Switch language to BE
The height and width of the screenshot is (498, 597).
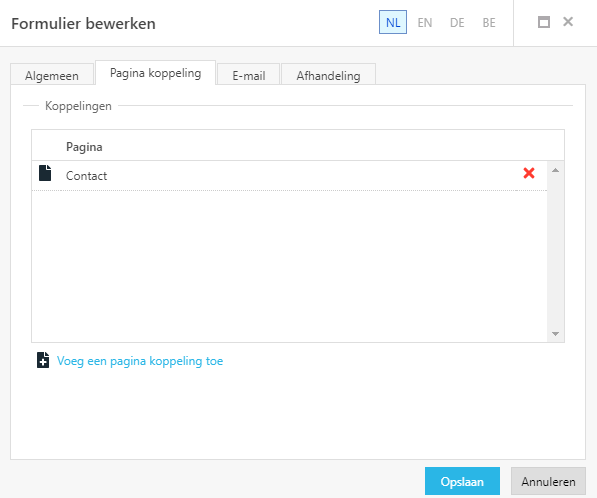489,23
